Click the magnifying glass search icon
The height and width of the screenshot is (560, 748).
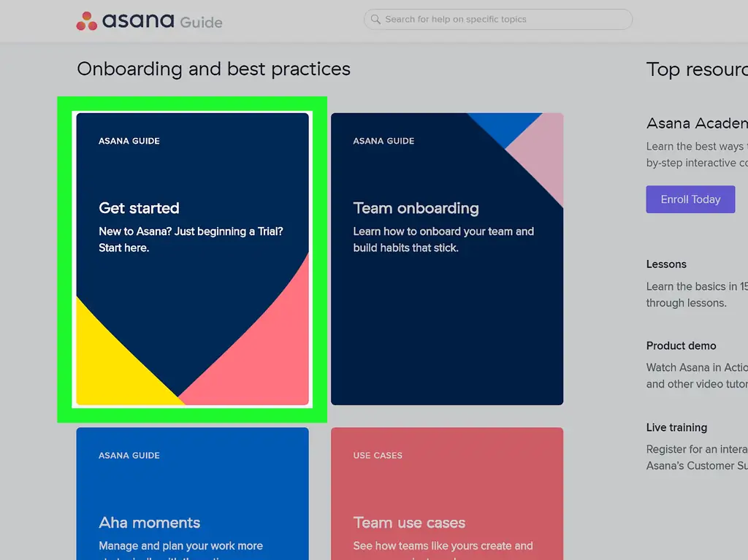point(375,19)
